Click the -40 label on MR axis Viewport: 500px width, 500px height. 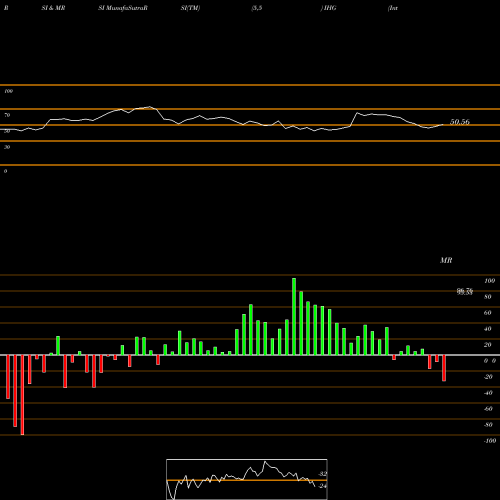point(488,393)
